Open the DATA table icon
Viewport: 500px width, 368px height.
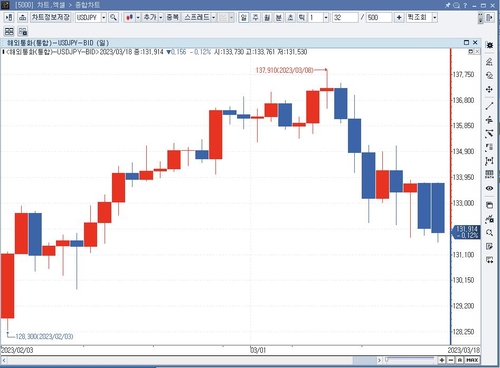coord(489,174)
